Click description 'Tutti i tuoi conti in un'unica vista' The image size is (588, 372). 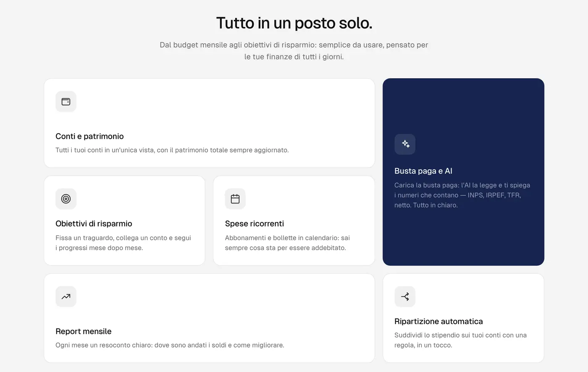click(172, 150)
